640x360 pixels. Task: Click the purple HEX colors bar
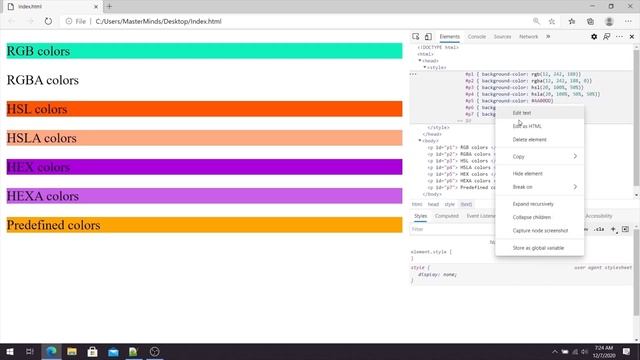(x=204, y=167)
